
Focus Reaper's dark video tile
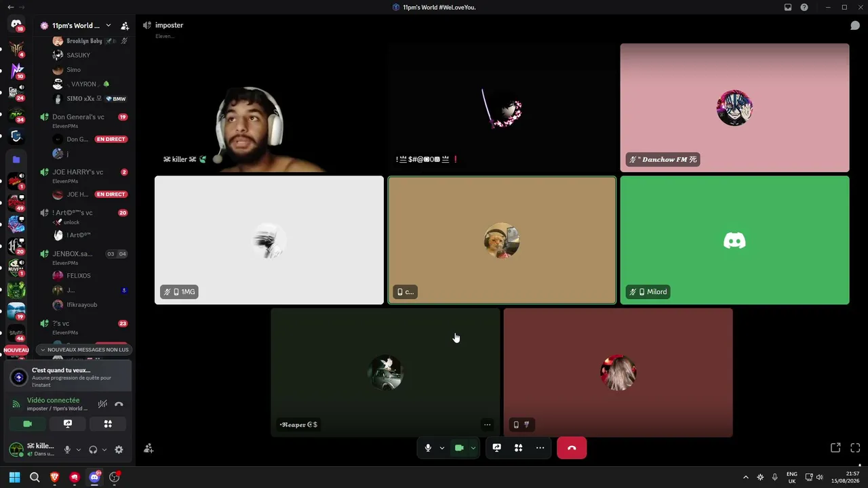click(x=385, y=373)
